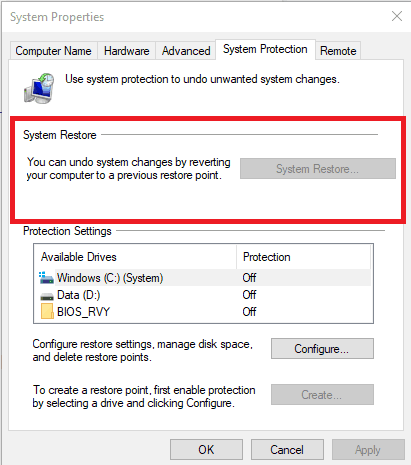Select the BIOS_RVY drive entry
411x465 pixels.
click(x=203, y=312)
